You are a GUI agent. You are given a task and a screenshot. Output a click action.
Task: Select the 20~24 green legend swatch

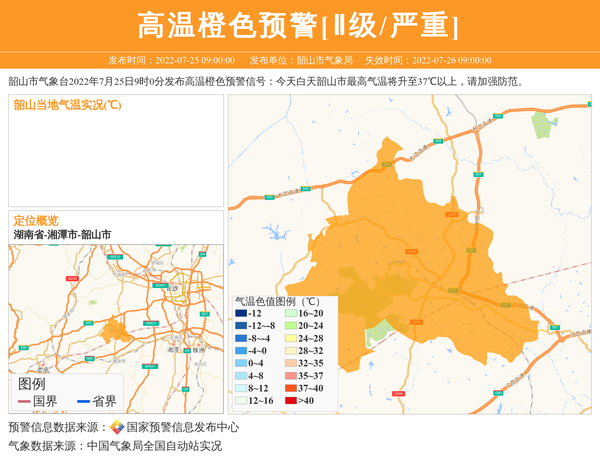289,326
